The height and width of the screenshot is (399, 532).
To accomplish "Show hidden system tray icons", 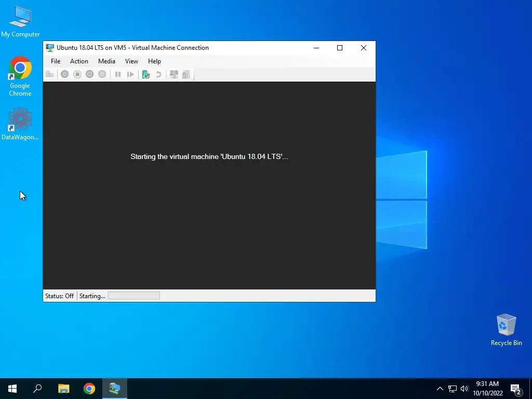I will (440, 389).
